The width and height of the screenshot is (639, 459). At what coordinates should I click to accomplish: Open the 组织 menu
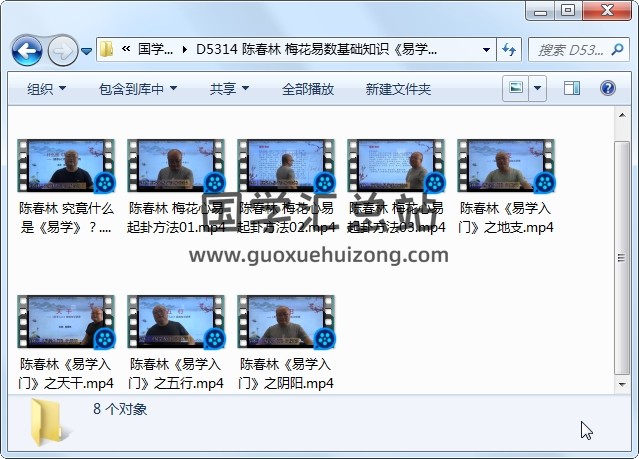tap(46, 89)
